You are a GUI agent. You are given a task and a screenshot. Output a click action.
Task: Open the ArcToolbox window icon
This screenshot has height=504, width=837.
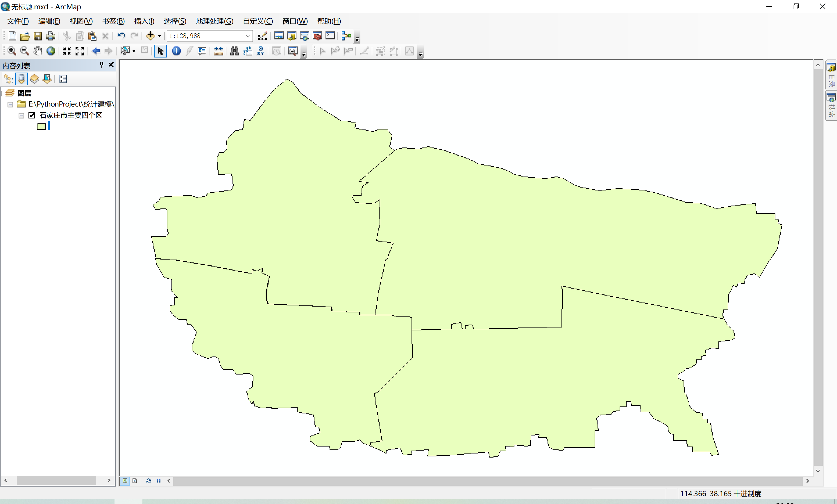pyautogui.click(x=317, y=36)
